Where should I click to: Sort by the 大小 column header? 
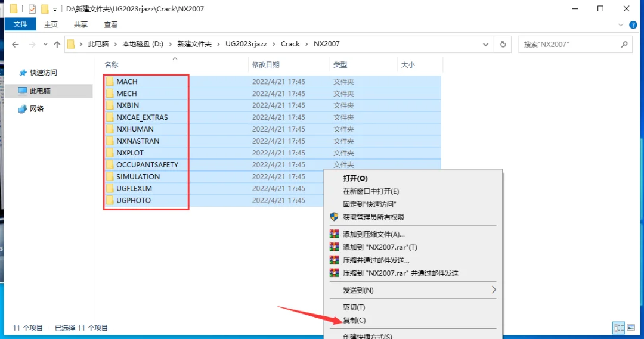408,64
